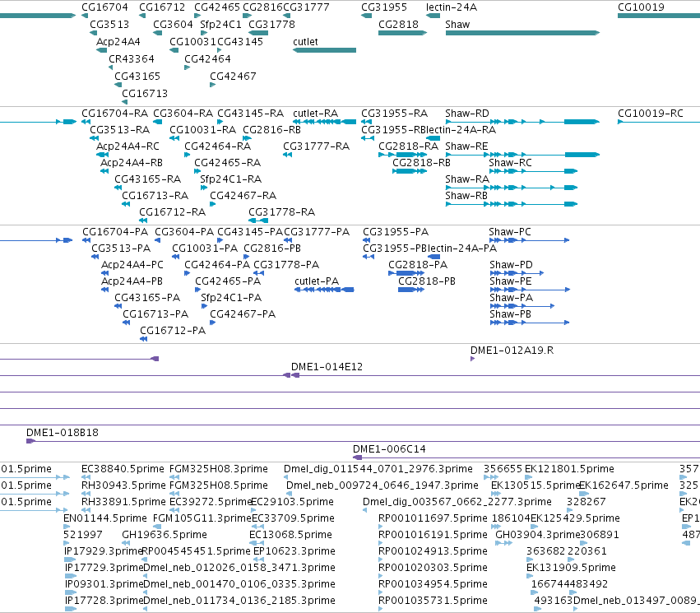
Task: Click the cutlet gene feature bar
Action: [x=325, y=50]
